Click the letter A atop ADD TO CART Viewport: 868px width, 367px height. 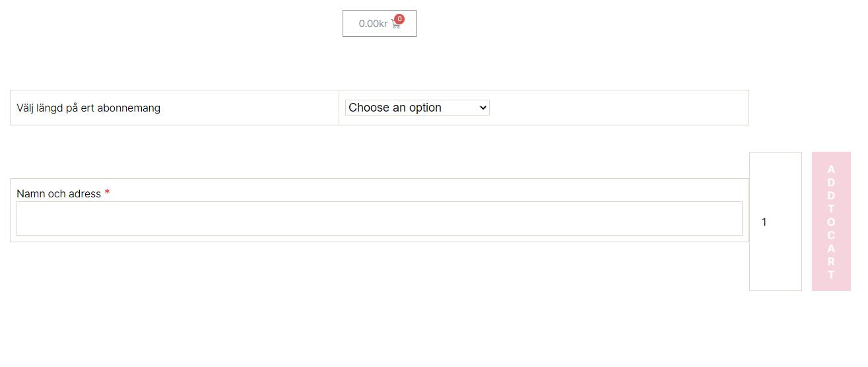click(x=831, y=169)
